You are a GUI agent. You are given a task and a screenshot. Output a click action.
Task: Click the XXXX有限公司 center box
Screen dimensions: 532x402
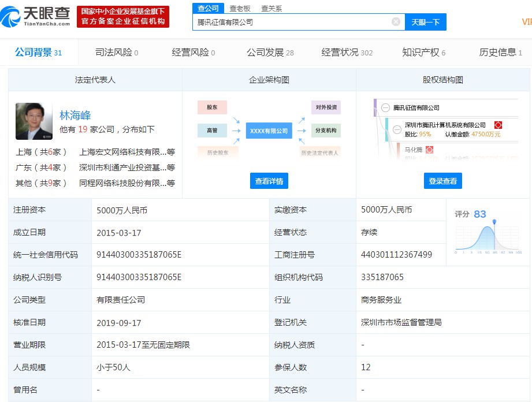[x=269, y=131]
